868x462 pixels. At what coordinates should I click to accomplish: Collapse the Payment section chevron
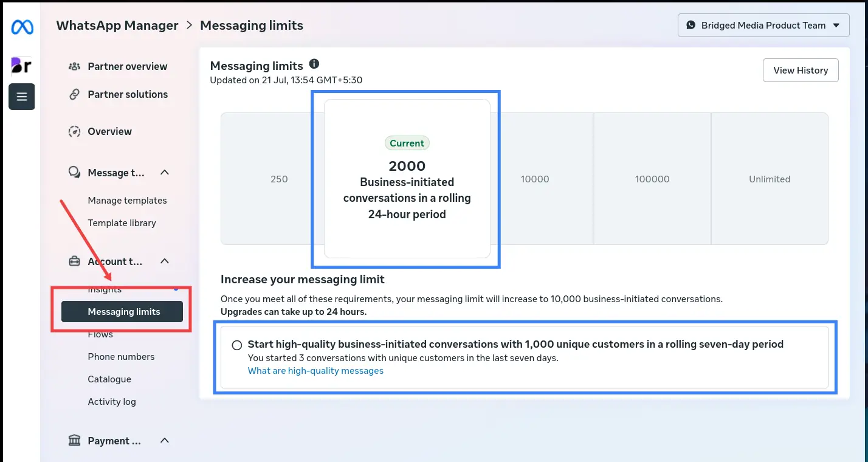164,440
